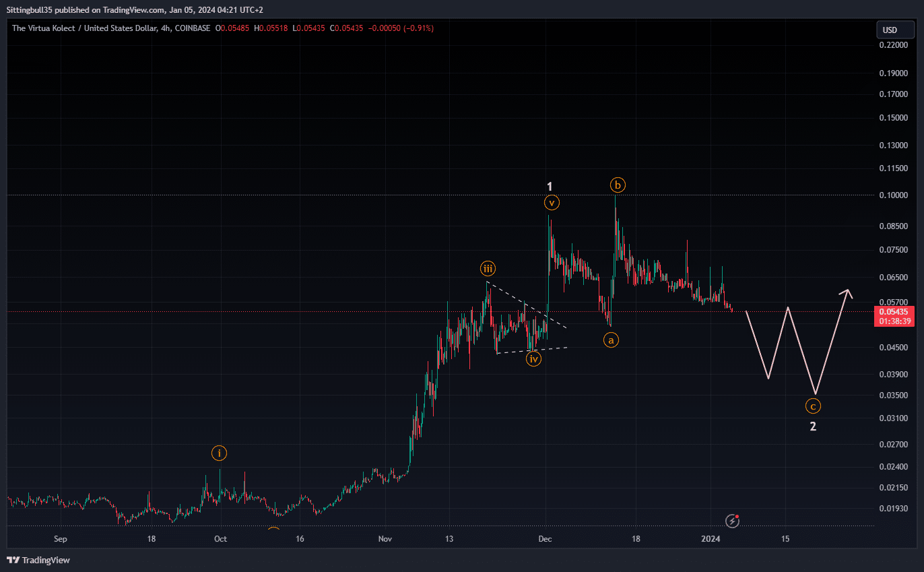Click the 2024 label on time axis
The height and width of the screenshot is (572, 924).
(x=711, y=539)
